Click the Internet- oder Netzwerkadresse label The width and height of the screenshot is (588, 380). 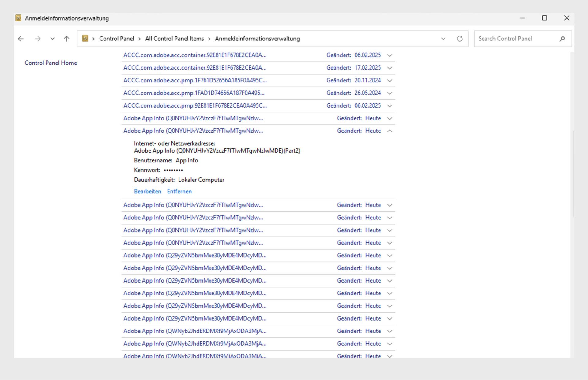(x=175, y=143)
